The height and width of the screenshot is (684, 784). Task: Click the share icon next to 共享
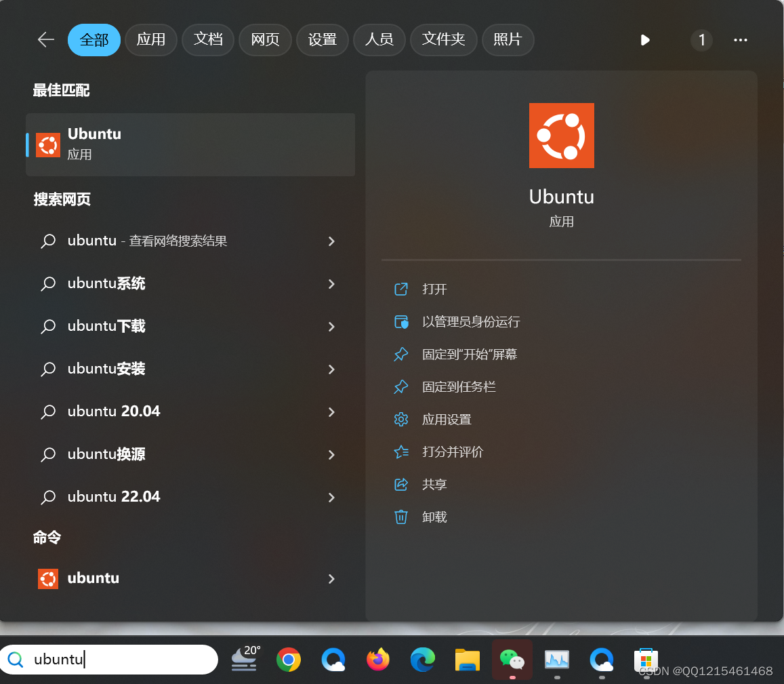point(401,484)
